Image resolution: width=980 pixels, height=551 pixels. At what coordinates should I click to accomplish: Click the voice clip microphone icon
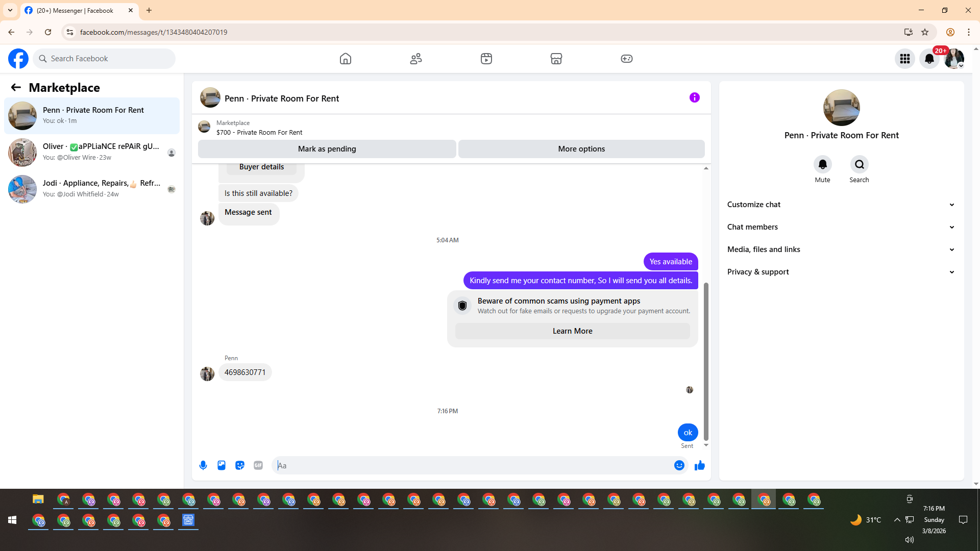203,465
